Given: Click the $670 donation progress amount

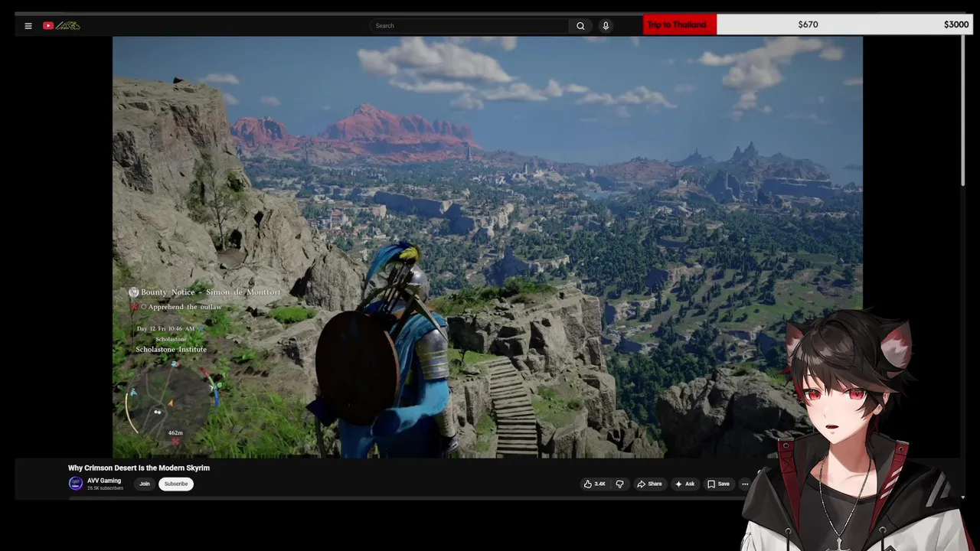Looking at the screenshot, I should tap(808, 24).
